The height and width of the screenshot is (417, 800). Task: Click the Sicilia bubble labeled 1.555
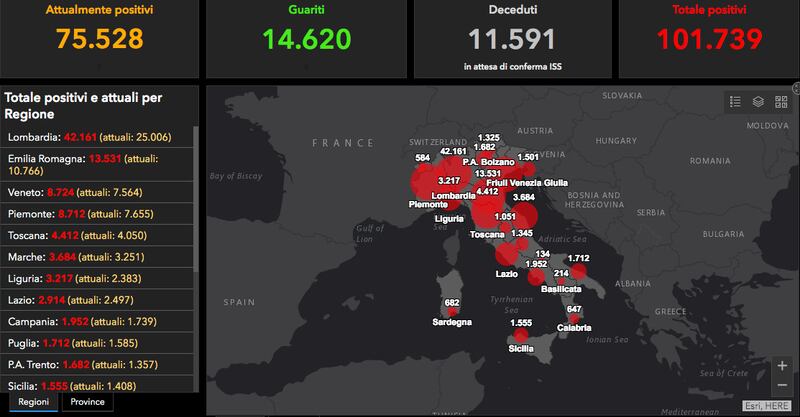pyautogui.click(x=520, y=335)
